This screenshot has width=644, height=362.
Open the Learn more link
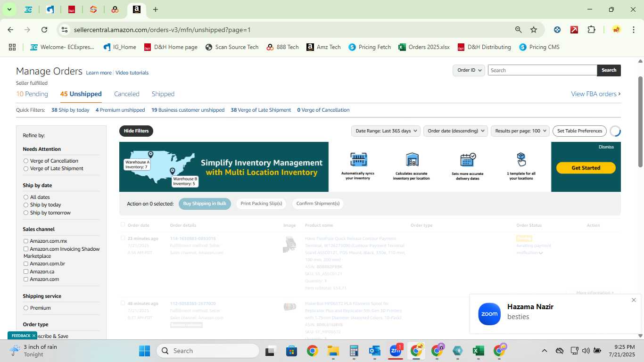tap(99, 73)
